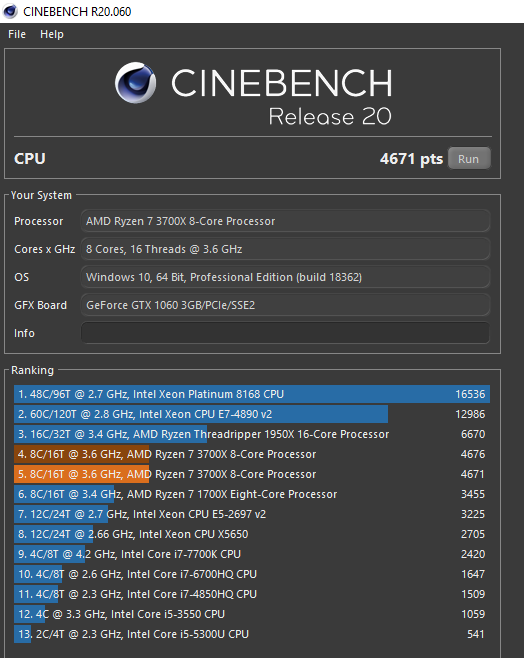Select the Core i5-3550 ranking entry
524x658 pixels.
pyautogui.click(x=252, y=614)
